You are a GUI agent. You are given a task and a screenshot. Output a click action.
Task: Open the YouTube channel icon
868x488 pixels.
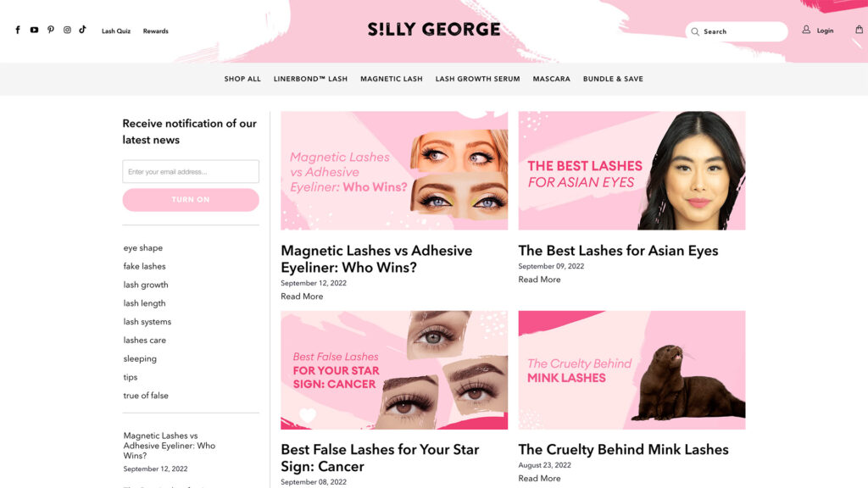tap(34, 30)
